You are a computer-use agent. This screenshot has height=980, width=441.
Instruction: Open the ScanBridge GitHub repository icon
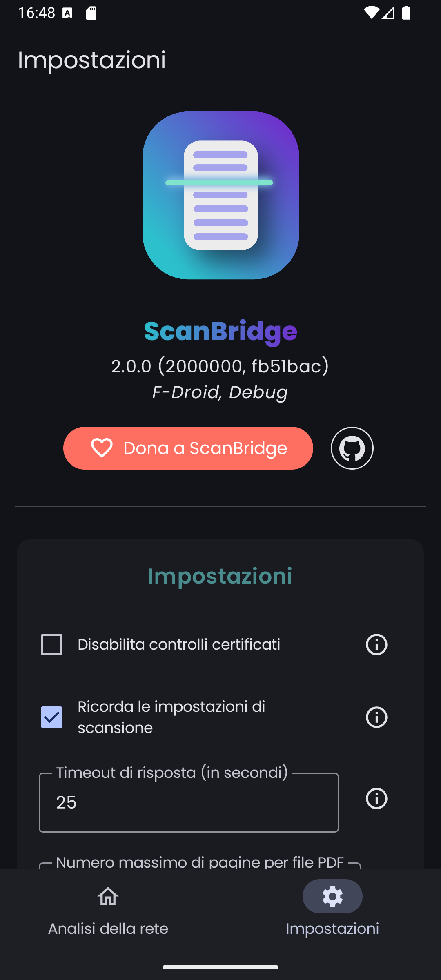(352, 448)
